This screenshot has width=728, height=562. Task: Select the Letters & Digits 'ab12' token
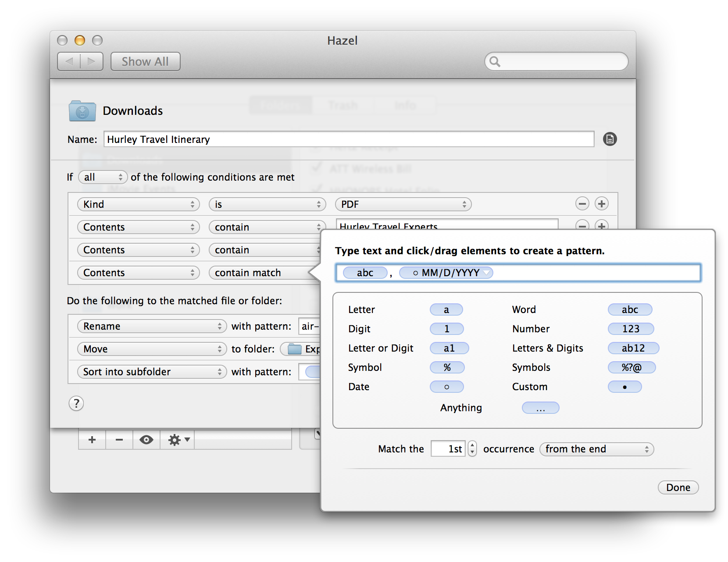click(x=634, y=348)
